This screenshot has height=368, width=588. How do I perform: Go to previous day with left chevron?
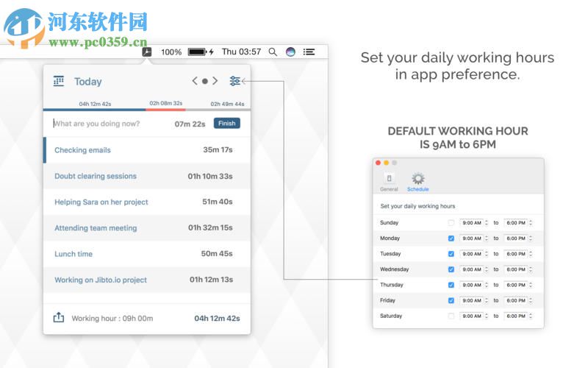pyautogui.click(x=195, y=81)
